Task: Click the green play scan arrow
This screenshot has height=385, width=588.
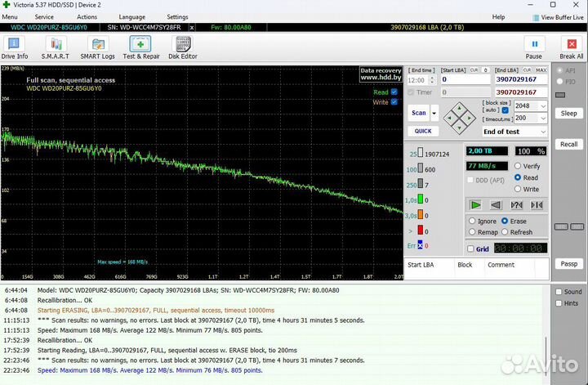Action: tap(476, 204)
